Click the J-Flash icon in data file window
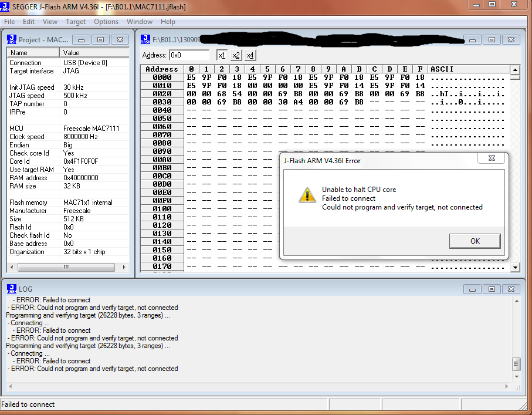532x415 pixels. point(145,39)
